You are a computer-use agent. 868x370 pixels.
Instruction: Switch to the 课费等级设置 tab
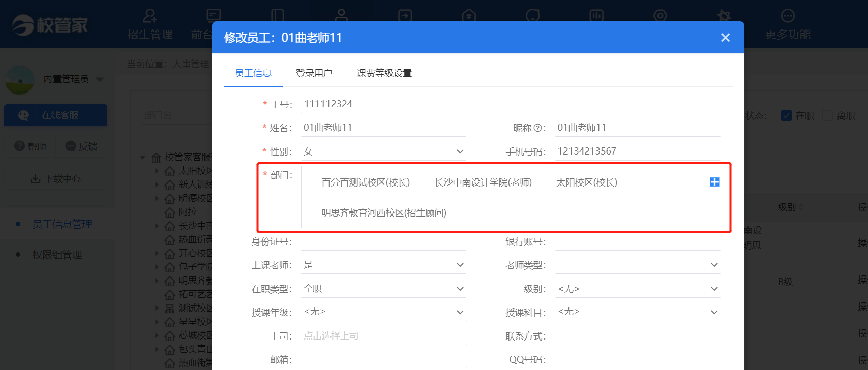384,73
